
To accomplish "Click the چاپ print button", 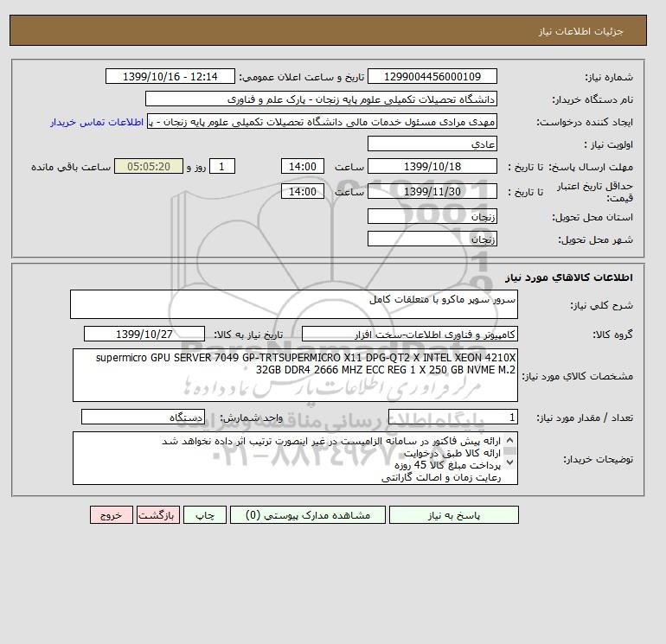I will click(205, 515).
